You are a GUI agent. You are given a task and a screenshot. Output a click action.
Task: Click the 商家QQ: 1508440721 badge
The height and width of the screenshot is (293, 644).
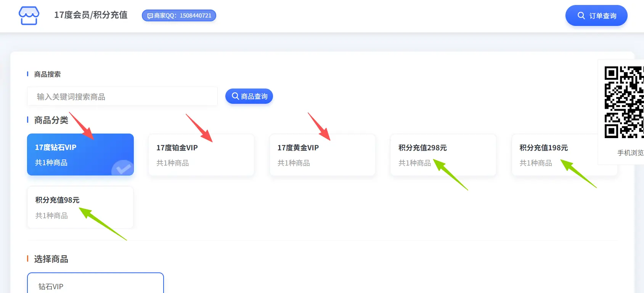tap(179, 16)
